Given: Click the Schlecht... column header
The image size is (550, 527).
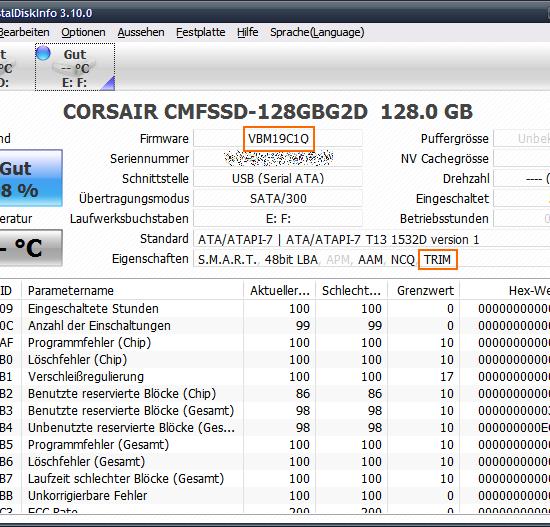Looking at the screenshot, I should click(x=351, y=291).
